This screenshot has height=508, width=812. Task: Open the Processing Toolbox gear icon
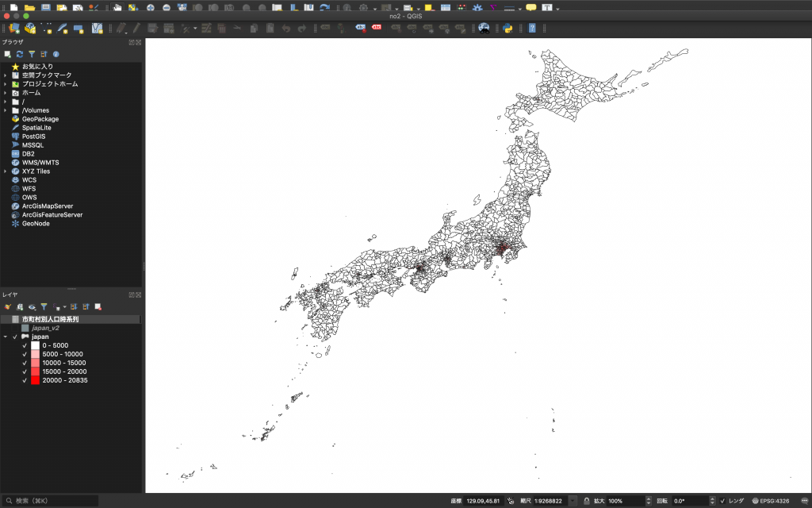point(477,7)
